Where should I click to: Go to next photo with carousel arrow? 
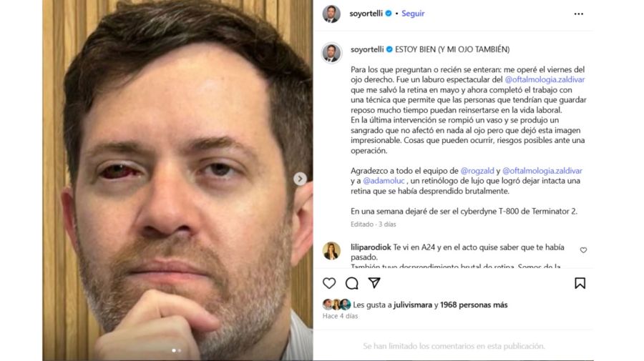(300, 179)
